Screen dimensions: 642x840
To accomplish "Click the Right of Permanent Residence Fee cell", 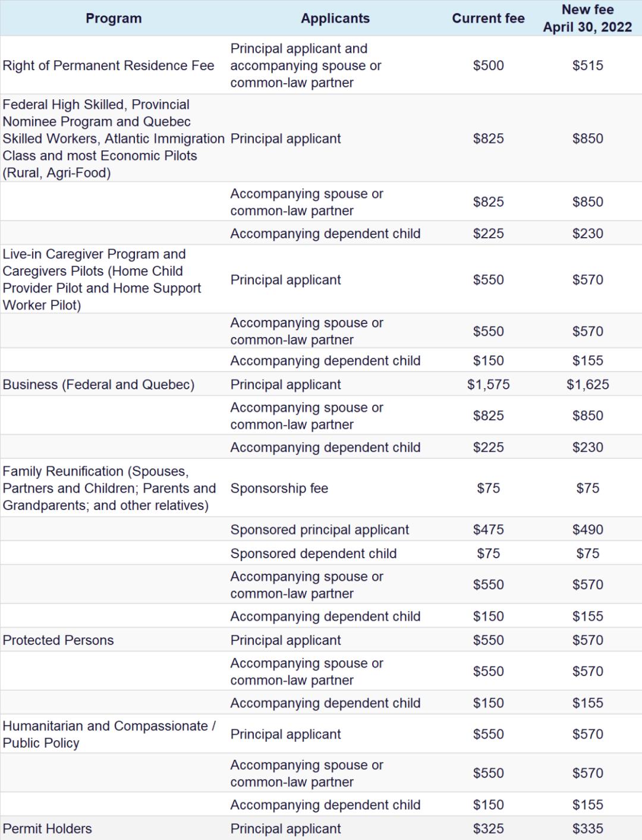I will click(108, 65).
